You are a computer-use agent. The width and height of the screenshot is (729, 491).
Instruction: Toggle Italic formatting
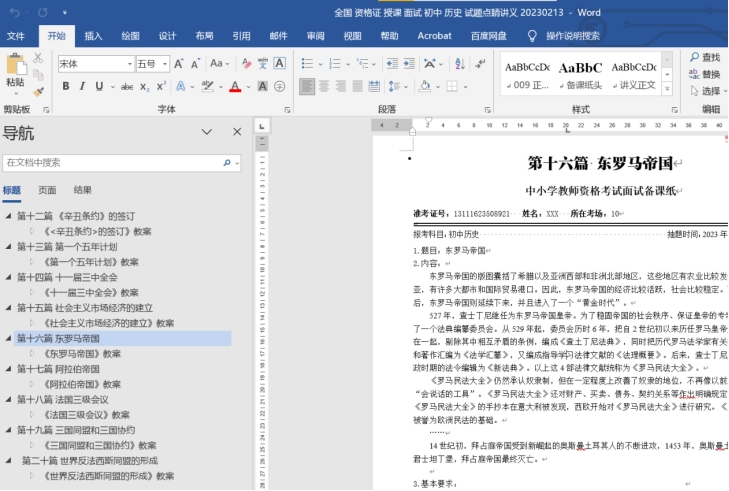81,87
